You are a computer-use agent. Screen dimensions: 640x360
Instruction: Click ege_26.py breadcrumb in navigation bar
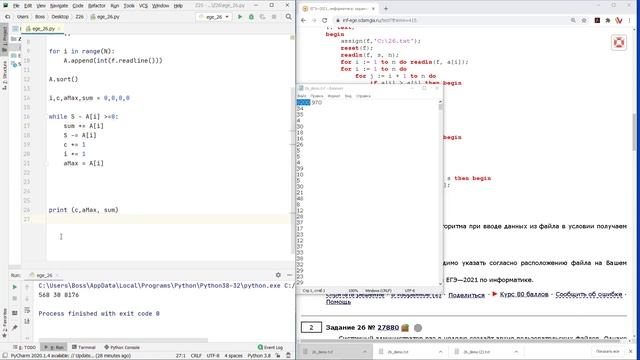click(105, 17)
